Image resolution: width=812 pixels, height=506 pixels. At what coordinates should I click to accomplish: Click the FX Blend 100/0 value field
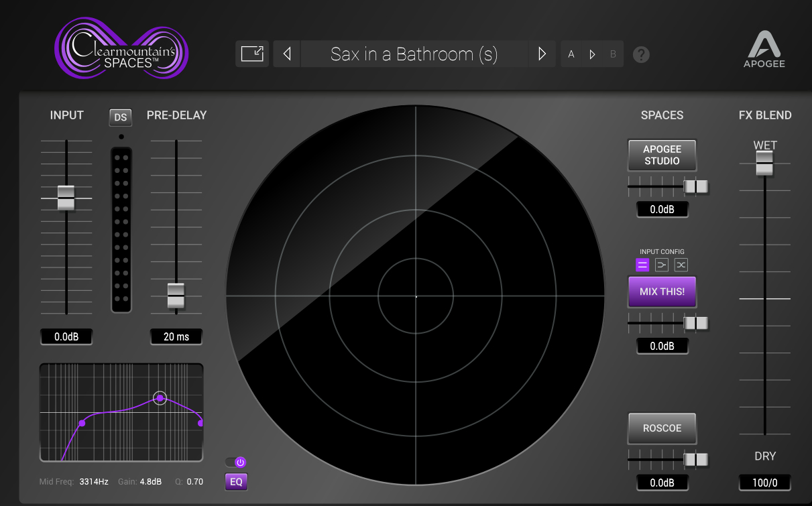(765, 483)
